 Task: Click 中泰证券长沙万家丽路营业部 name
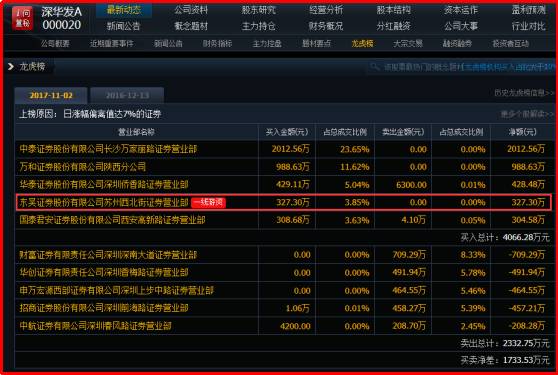click(108, 149)
